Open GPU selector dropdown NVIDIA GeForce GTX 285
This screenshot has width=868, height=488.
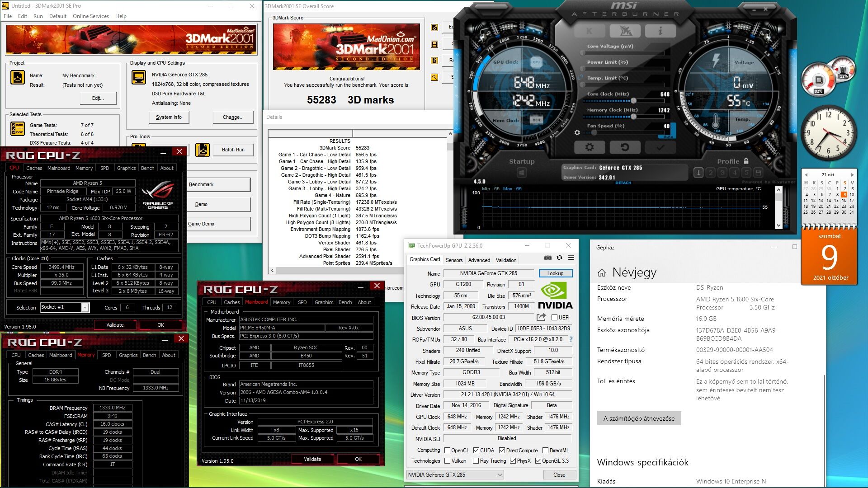(x=455, y=474)
